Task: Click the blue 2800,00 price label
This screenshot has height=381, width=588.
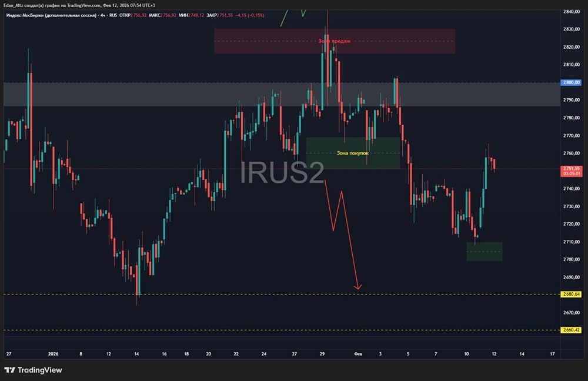Action: [571, 82]
